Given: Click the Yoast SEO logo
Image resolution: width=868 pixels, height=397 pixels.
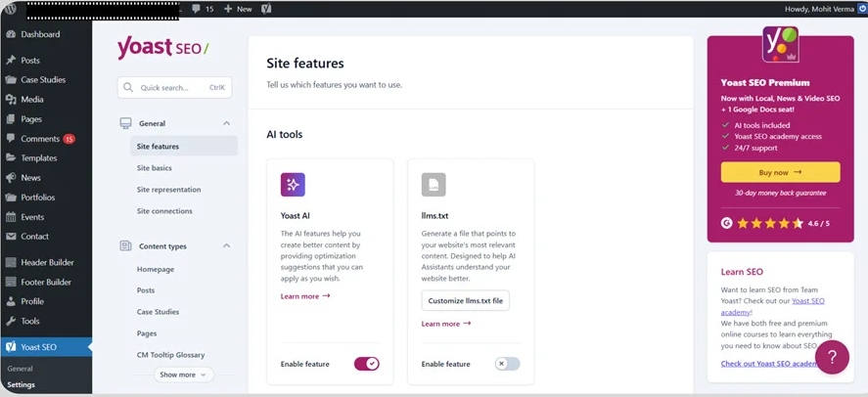Looking at the screenshot, I should click(163, 48).
